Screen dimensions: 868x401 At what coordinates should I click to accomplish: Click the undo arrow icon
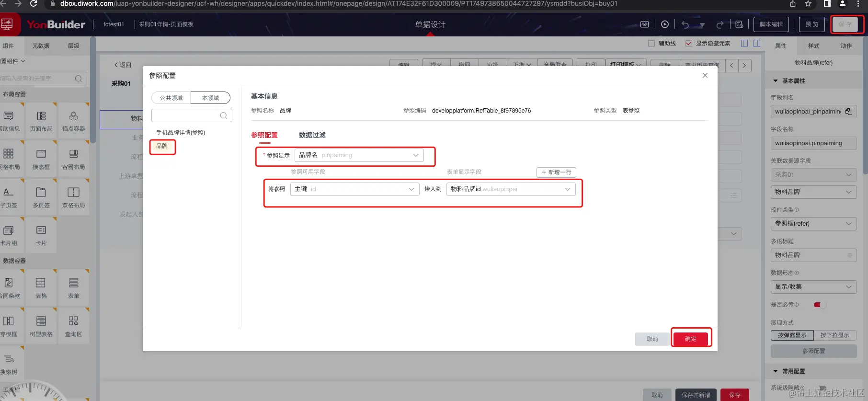(x=685, y=24)
